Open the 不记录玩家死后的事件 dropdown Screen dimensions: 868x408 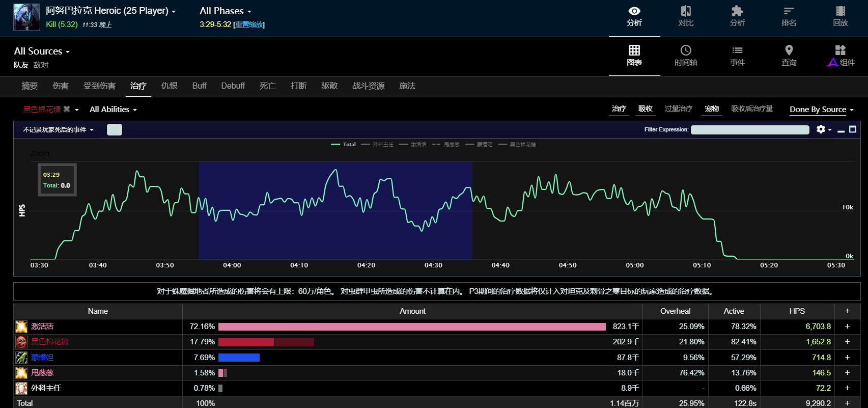[x=58, y=130]
